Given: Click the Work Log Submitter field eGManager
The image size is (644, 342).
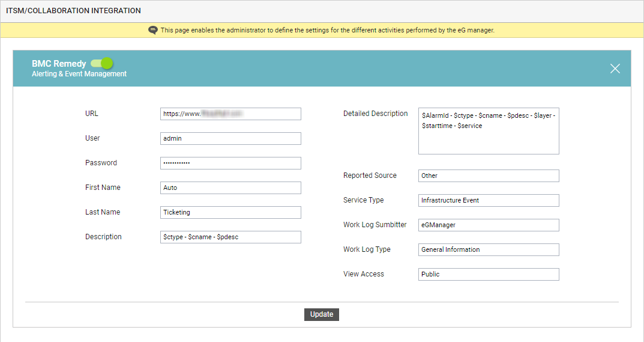Looking at the screenshot, I should click(489, 225).
